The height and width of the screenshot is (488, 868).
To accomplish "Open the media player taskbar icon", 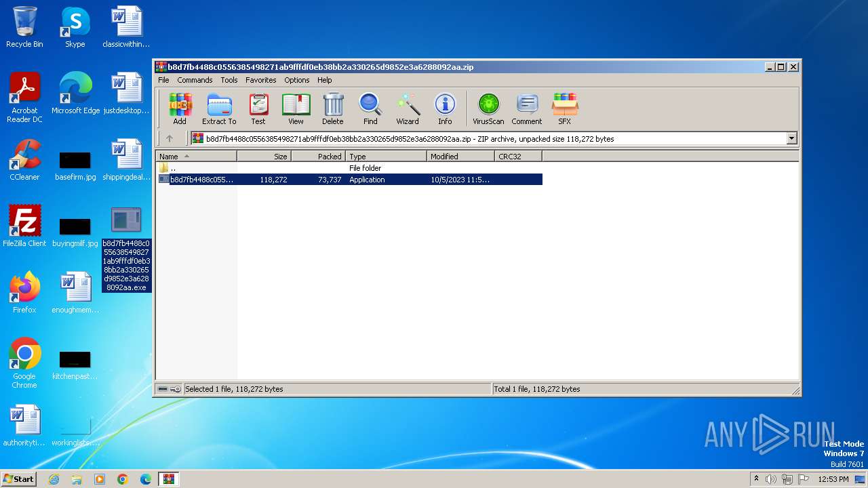I will tap(100, 479).
